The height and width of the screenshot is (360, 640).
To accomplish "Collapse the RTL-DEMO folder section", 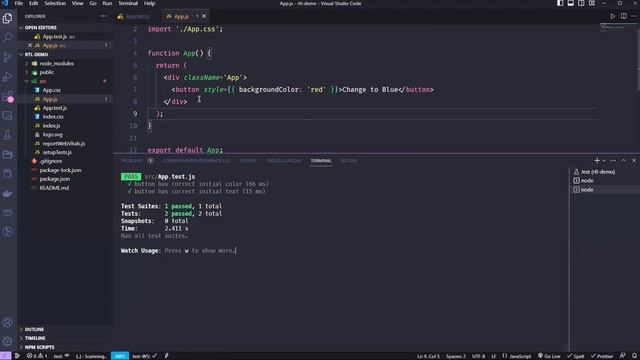I will pyautogui.click(x=65, y=54).
